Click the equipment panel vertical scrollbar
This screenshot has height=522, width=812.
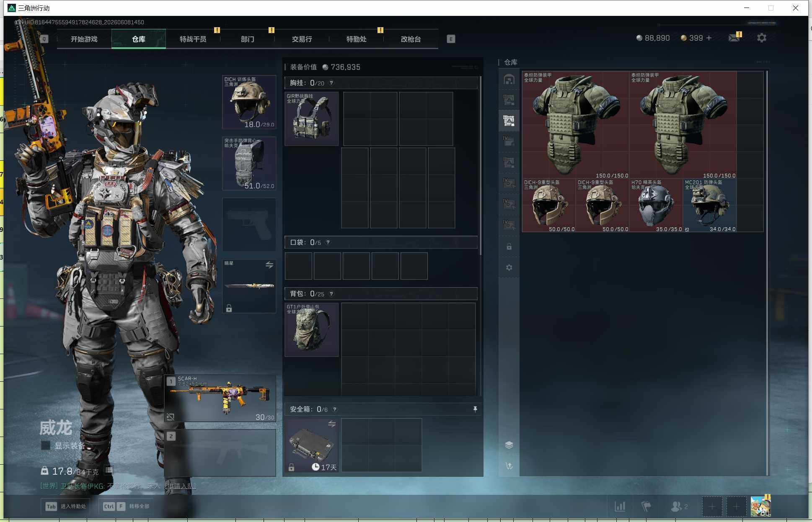click(x=481, y=165)
